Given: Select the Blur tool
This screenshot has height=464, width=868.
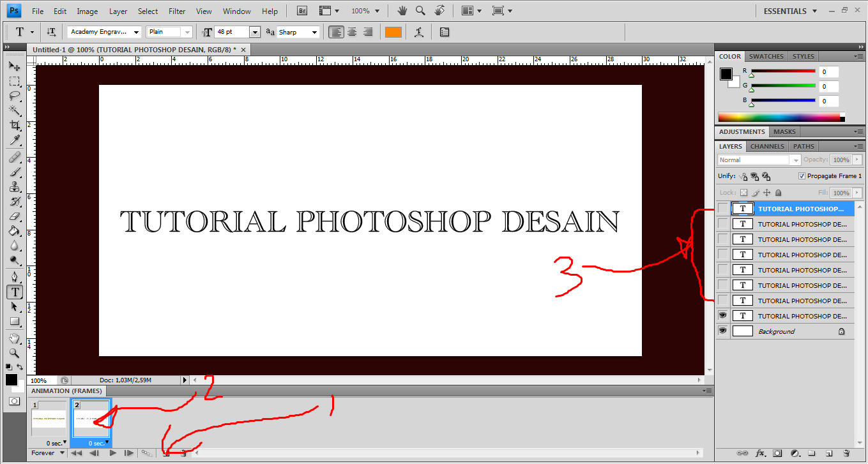Looking at the screenshot, I should (x=14, y=246).
